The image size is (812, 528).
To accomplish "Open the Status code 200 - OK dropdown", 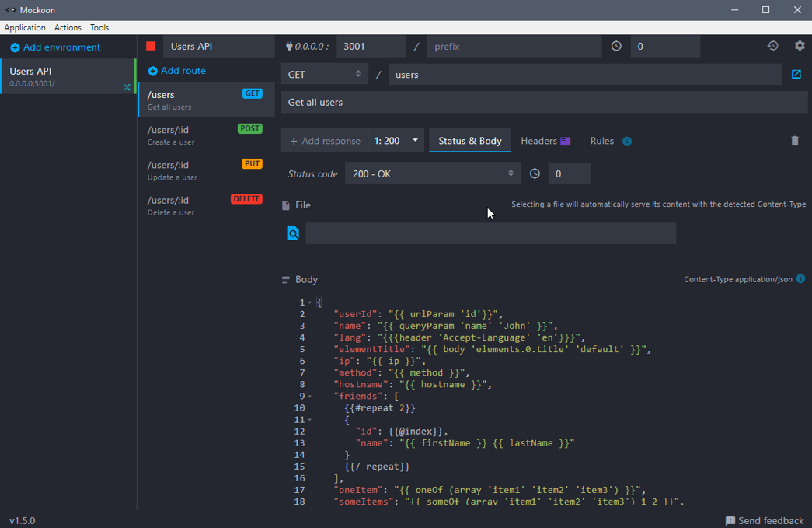I will 432,173.
